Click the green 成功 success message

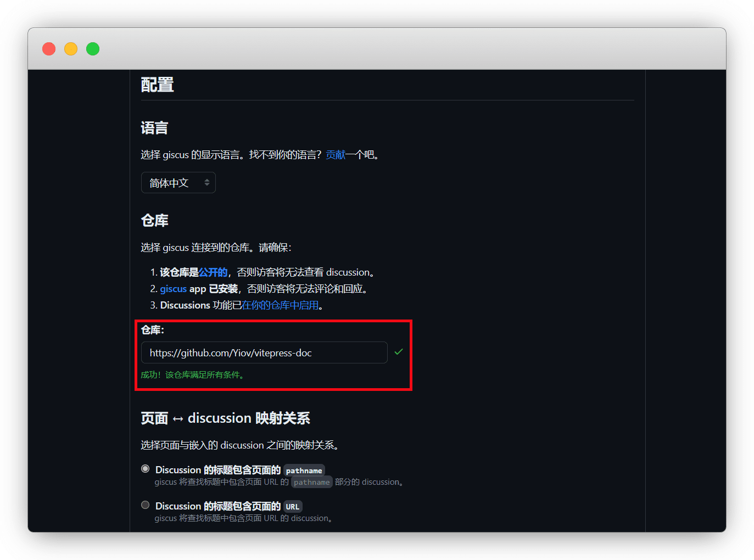click(192, 375)
